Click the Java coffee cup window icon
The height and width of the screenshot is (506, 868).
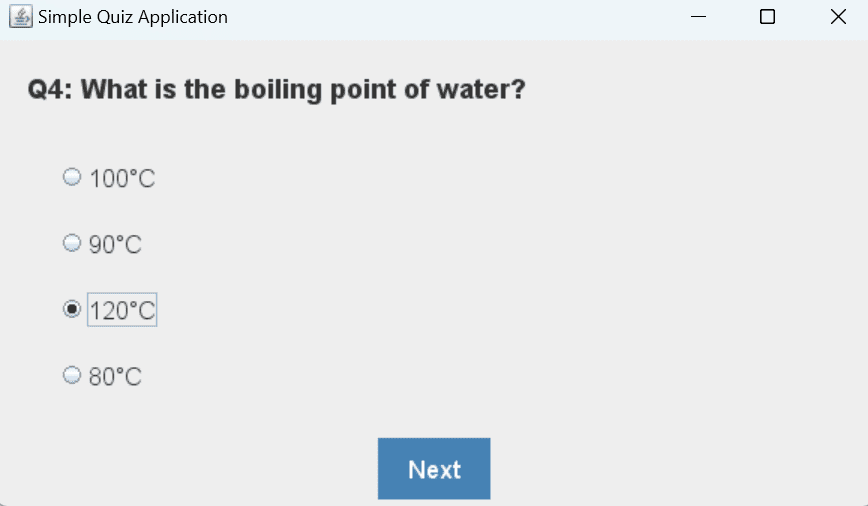point(20,17)
